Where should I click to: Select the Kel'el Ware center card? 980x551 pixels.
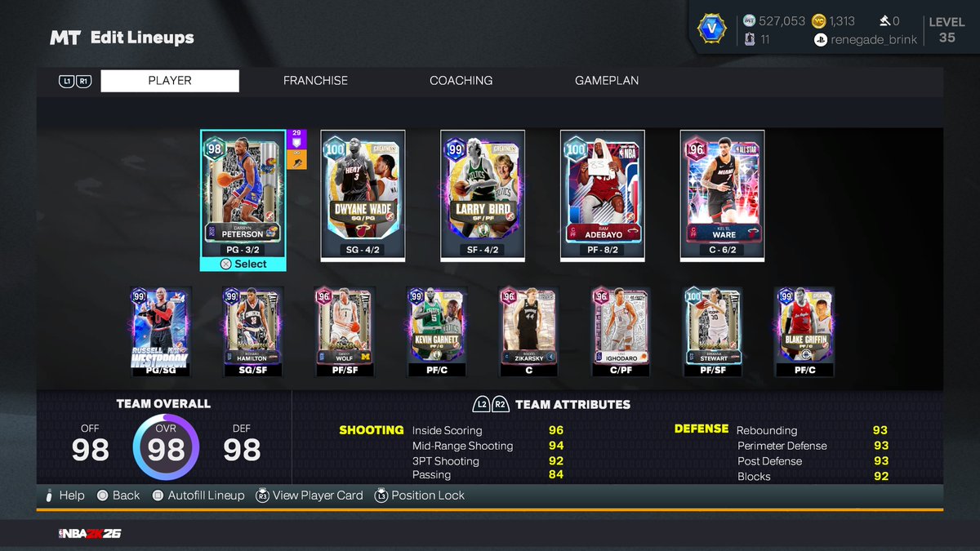(x=723, y=195)
